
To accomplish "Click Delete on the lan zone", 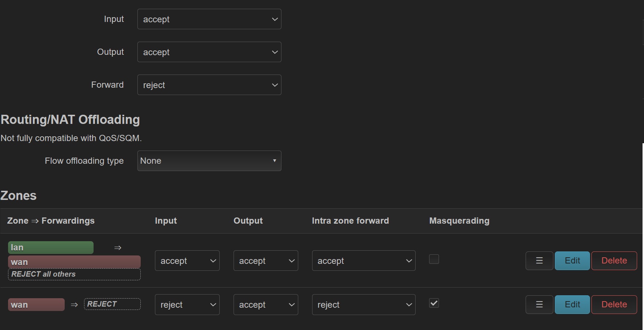I will (614, 261).
